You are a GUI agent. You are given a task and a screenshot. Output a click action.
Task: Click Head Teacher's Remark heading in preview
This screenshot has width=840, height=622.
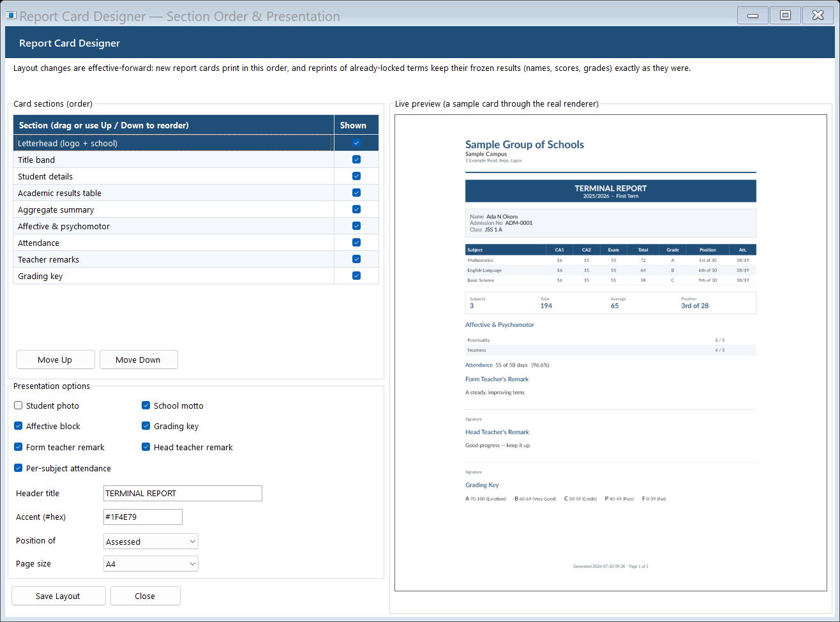click(497, 432)
